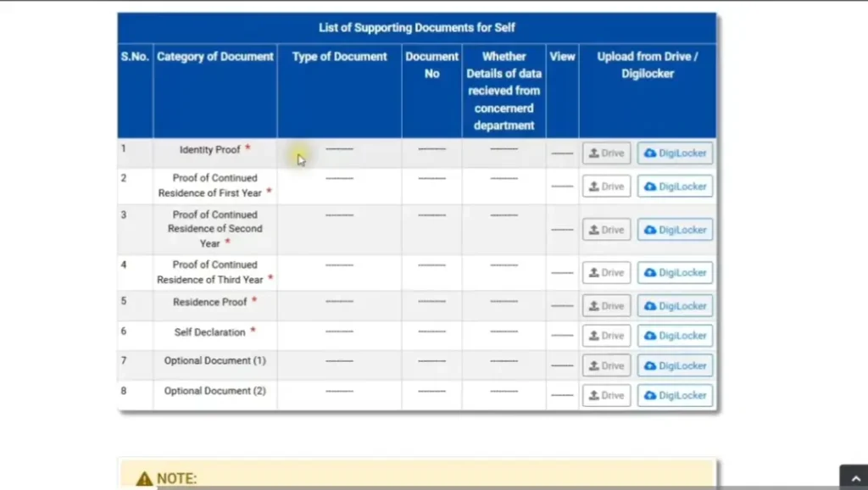Click the 'View' column header
This screenshot has width=868, height=490.
pyautogui.click(x=563, y=57)
